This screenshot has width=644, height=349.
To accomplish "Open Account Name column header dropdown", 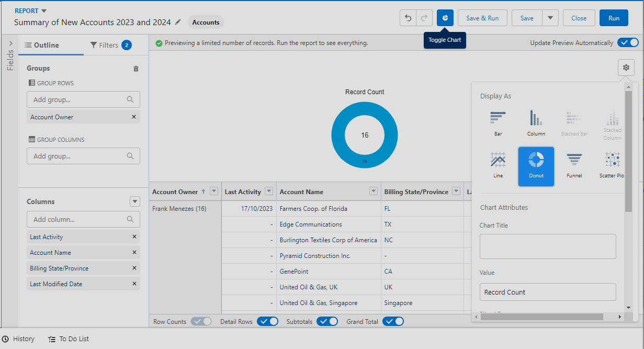I will 374,192.
